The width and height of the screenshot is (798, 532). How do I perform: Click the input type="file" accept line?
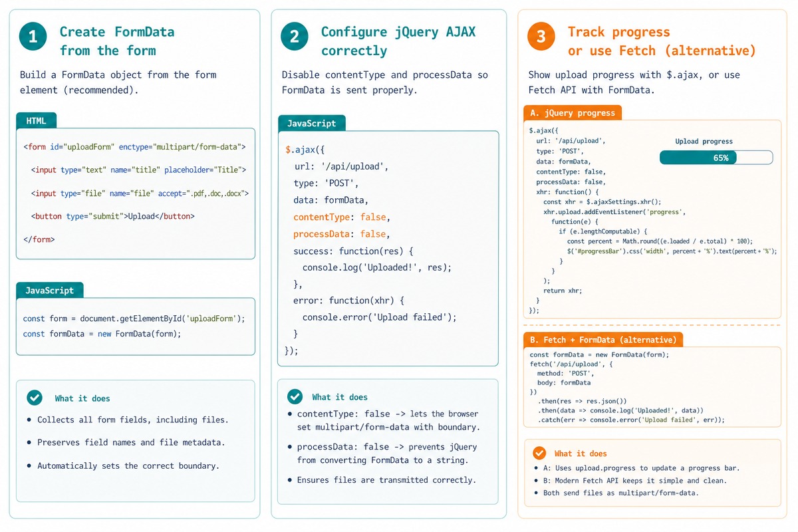pos(140,193)
